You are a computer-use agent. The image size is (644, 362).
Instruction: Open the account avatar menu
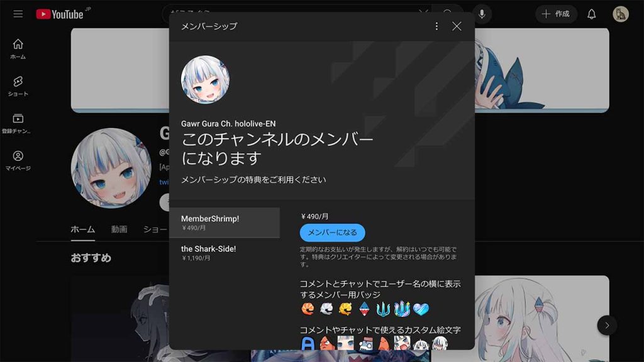click(621, 14)
